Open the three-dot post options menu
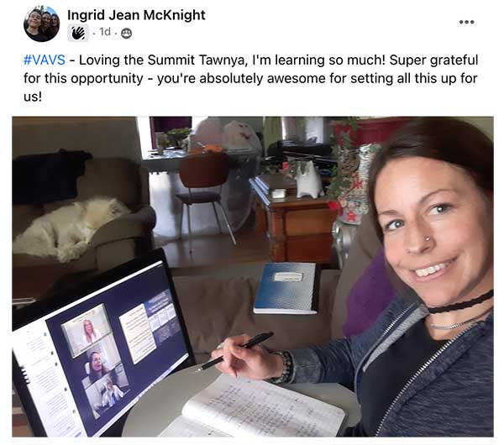504x445 pixels. coord(466,22)
